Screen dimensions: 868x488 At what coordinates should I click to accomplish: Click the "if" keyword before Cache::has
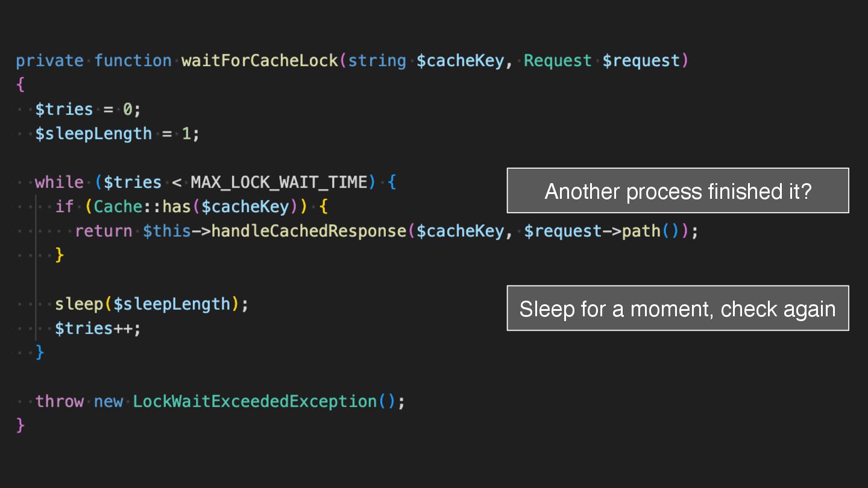(64, 207)
